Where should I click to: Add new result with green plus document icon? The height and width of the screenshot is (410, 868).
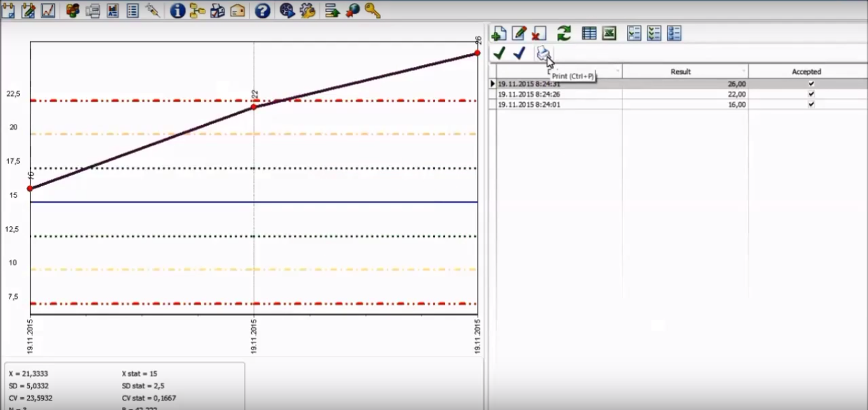coord(499,34)
